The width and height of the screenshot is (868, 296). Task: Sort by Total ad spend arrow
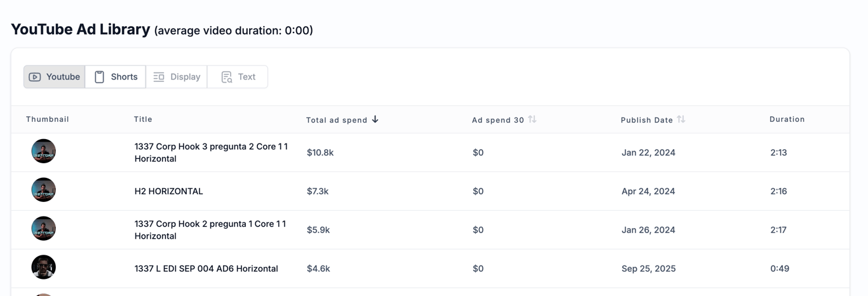(376, 119)
